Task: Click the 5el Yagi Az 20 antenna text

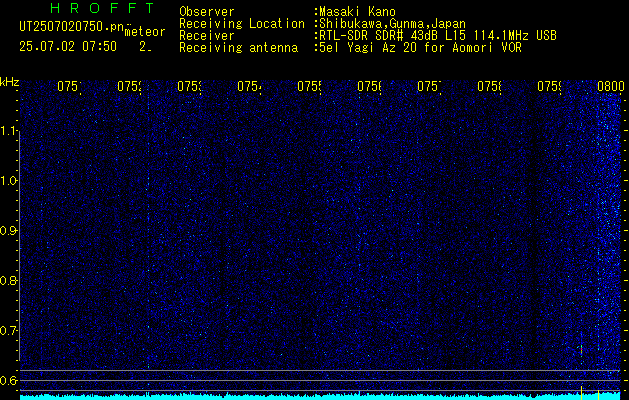Action: click(420, 48)
